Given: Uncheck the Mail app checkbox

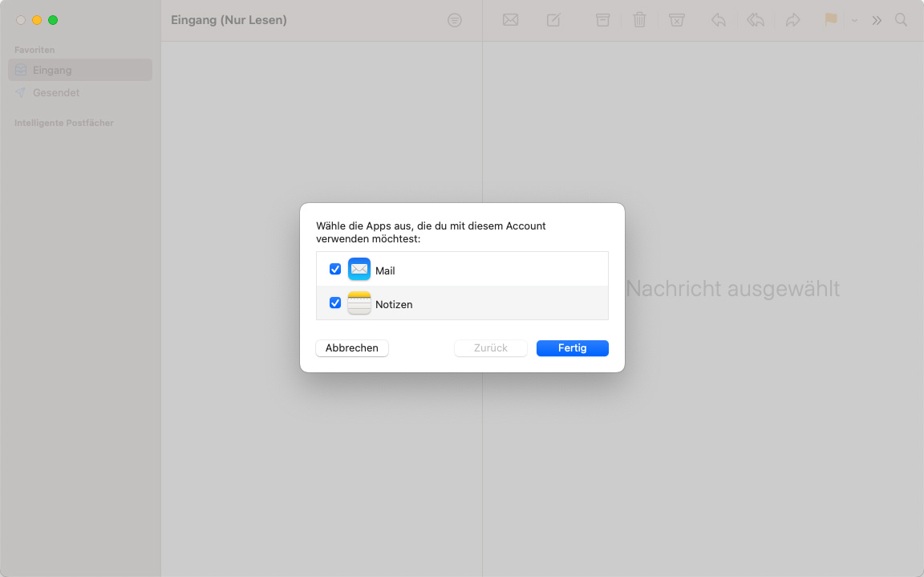Looking at the screenshot, I should [334, 270].
